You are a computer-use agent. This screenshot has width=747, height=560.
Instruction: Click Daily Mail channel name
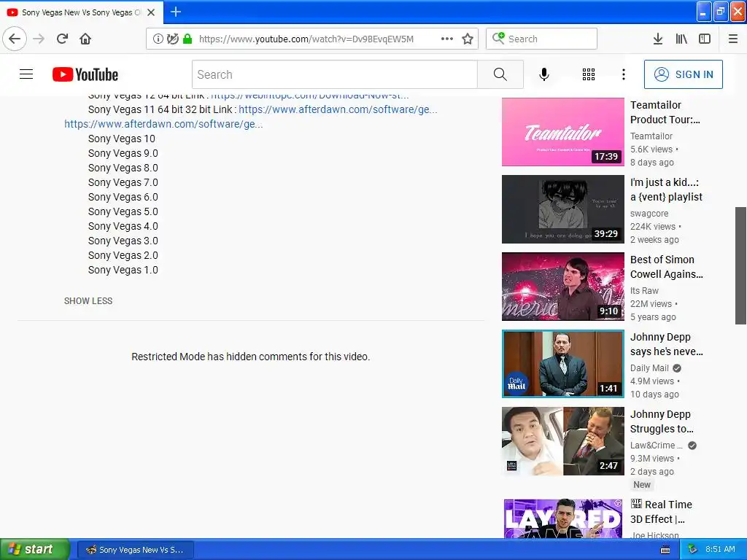(x=649, y=367)
